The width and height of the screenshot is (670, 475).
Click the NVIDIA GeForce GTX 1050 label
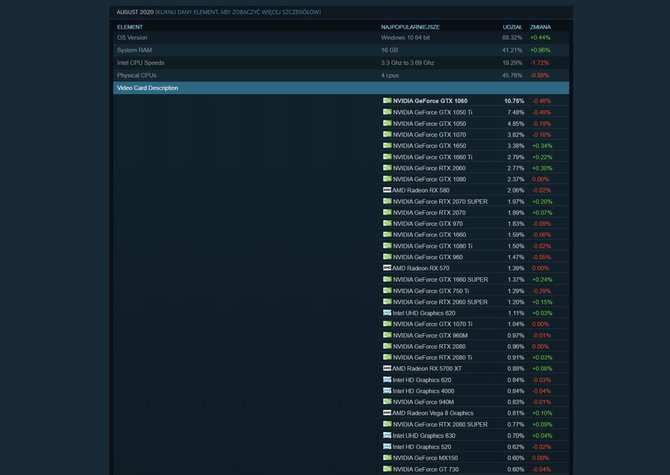click(x=429, y=123)
